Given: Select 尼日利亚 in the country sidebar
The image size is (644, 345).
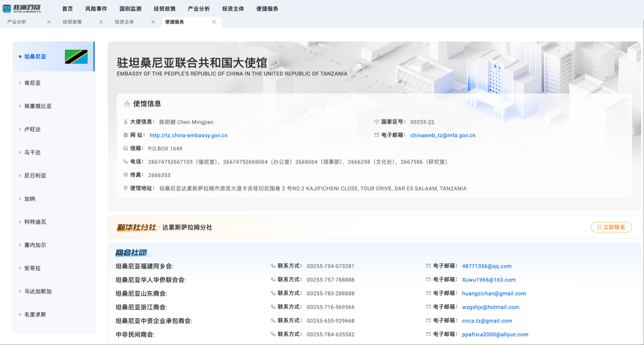Looking at the screenshot, I should 35,176.
